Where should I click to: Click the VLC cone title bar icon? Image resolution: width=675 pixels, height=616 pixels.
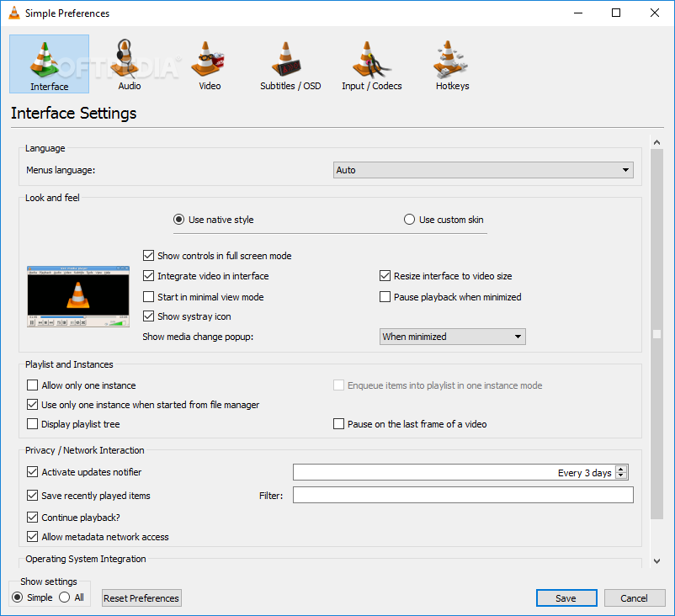click(x=14, y=13)
